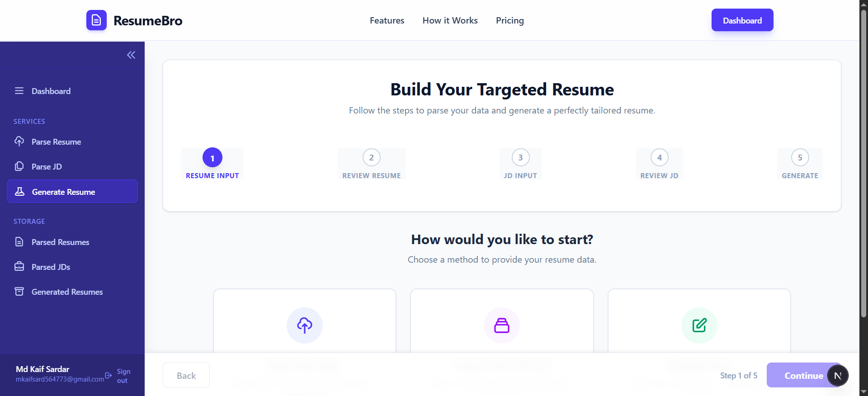The image size is (868, 396).
Task: Select the green edit pencil start option
Action: coord(699,325)
